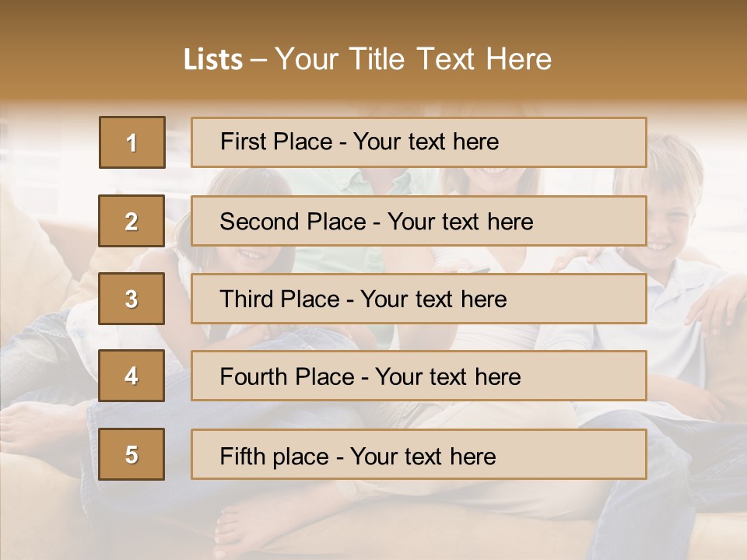747x560 pixels.
Task: Click the number 1 box
Action: pos(132,142)
